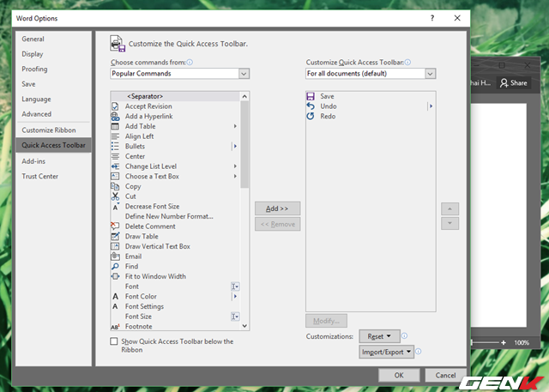Click the Footnote AB icon

(x=115, y=327)
